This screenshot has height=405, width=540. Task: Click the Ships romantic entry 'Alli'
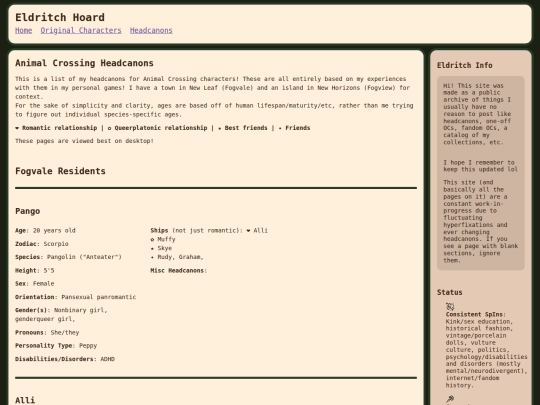pyautogui.click(x=257, y=230)
